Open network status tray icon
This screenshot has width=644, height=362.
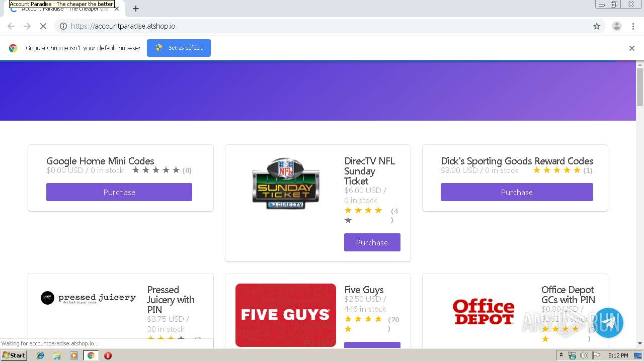click(x=572, y=355)
